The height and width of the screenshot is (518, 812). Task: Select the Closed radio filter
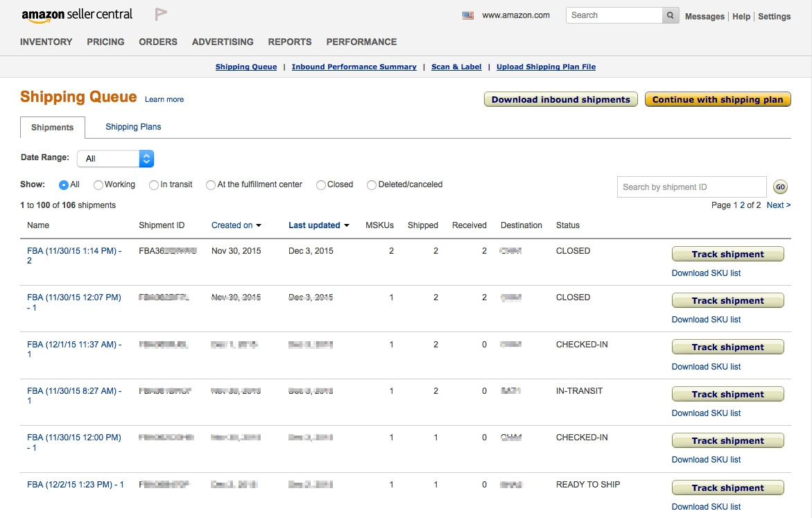[321, 185]
